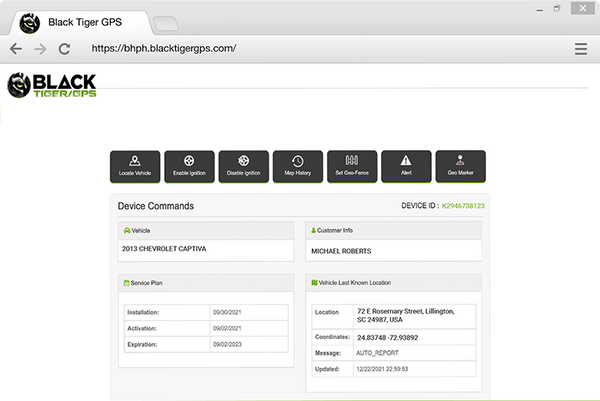Image resolution: width=600 pixels, height=401 pixels.
Task: Click the Updated: label
Action: (x=327, y=369)
